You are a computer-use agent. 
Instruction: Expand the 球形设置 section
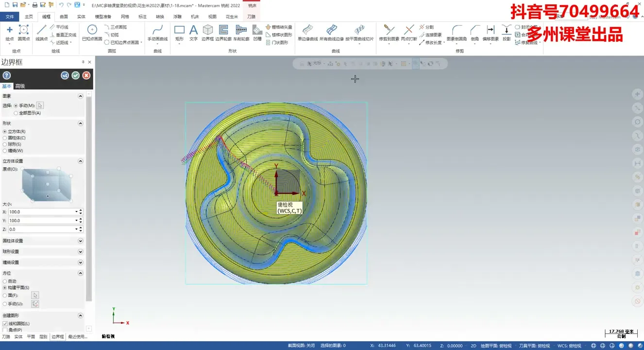coord(80,252)
